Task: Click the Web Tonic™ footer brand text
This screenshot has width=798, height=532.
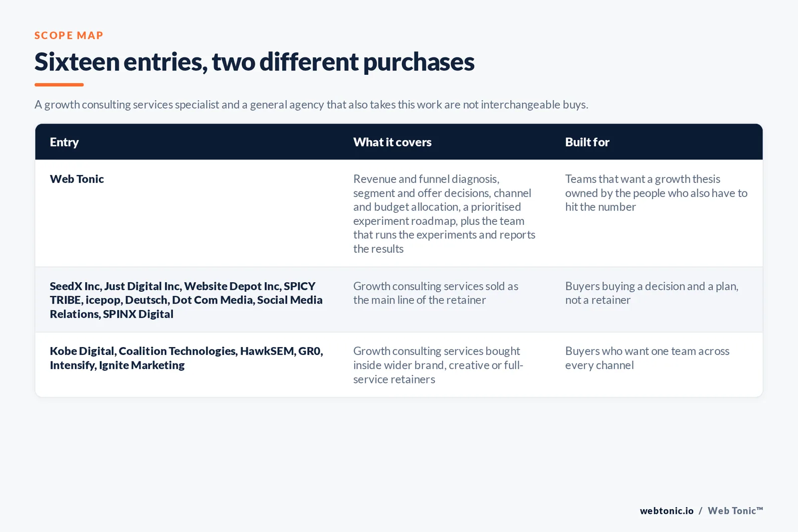Action: pos(735,511)
